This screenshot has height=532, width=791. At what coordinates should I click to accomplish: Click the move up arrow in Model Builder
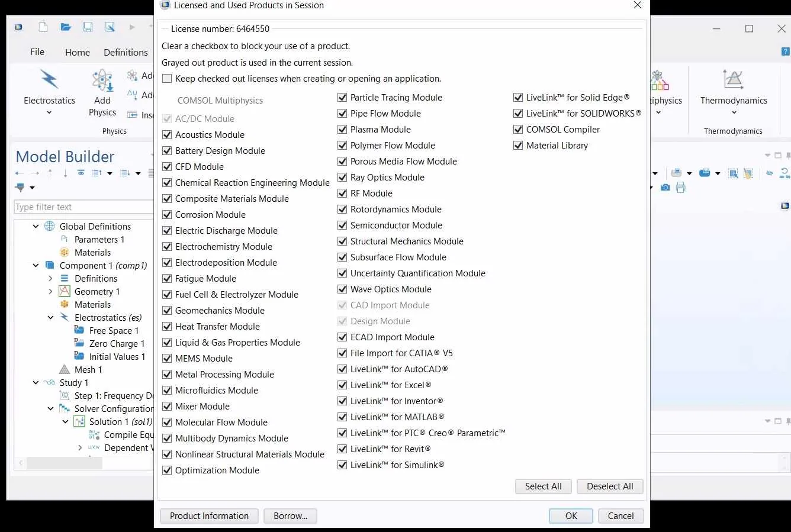[x=50, y=173]
